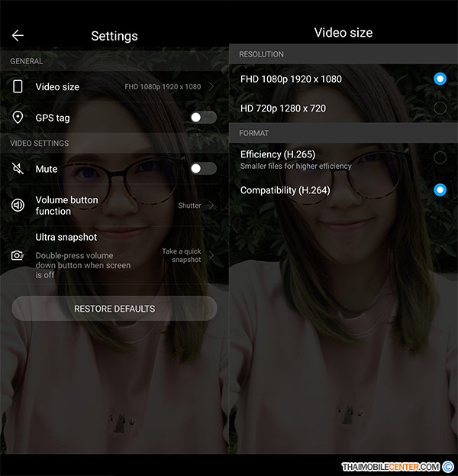
Task: Click the GENERAL section header
Action: [x=27, y=61]
